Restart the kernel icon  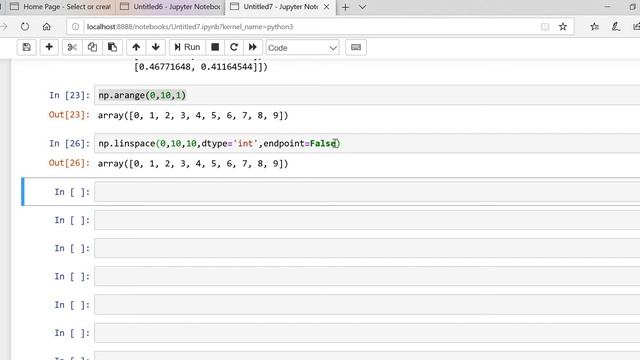(234, 47)
